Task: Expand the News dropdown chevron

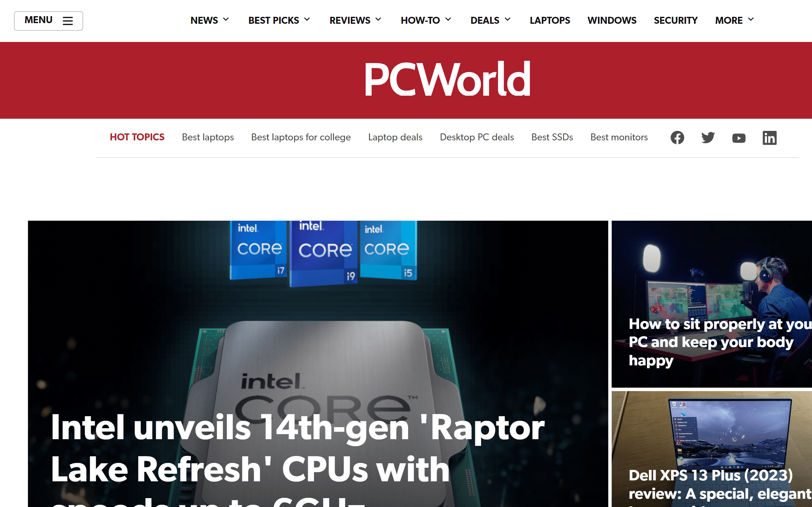Action: [x=226, y=19]
